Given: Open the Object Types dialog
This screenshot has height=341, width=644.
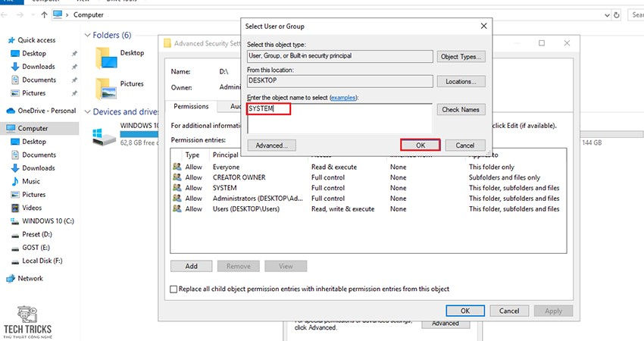Looking at the screenshot, I should click(x=461, y=57).
